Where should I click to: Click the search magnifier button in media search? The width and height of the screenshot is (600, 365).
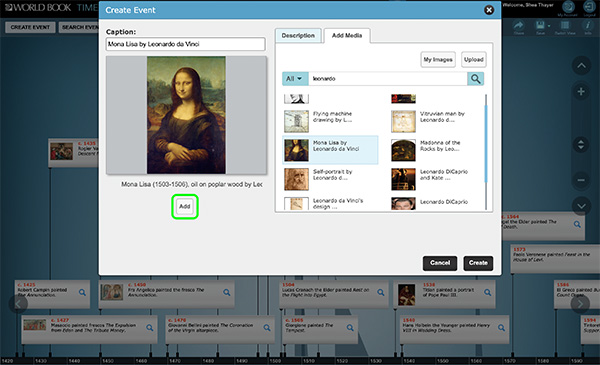[x=475, y=79]
